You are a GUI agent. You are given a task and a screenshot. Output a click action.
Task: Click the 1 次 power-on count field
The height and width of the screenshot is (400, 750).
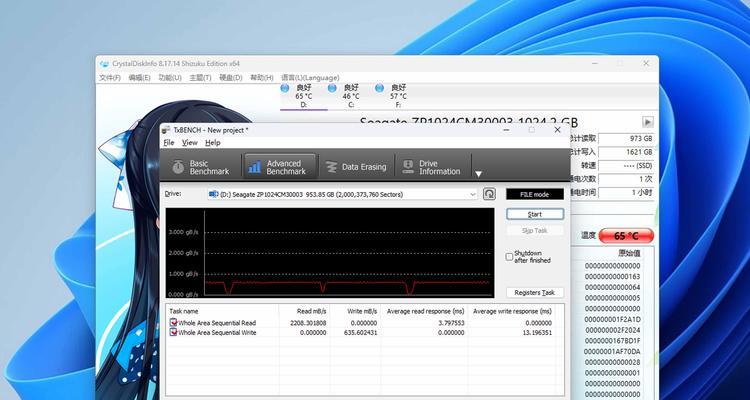coord(626,178)
